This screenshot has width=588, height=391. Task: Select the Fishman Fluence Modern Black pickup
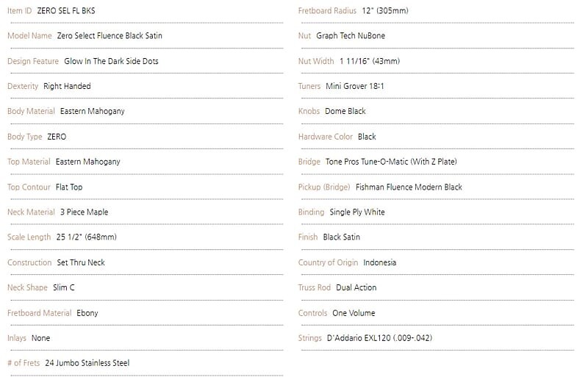click(x=409, y=187)
